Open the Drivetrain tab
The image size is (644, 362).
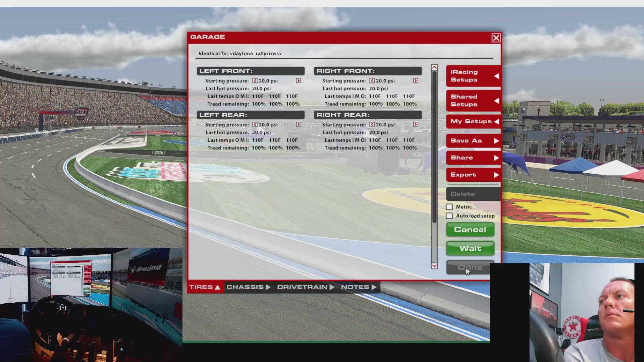point(305,287)
